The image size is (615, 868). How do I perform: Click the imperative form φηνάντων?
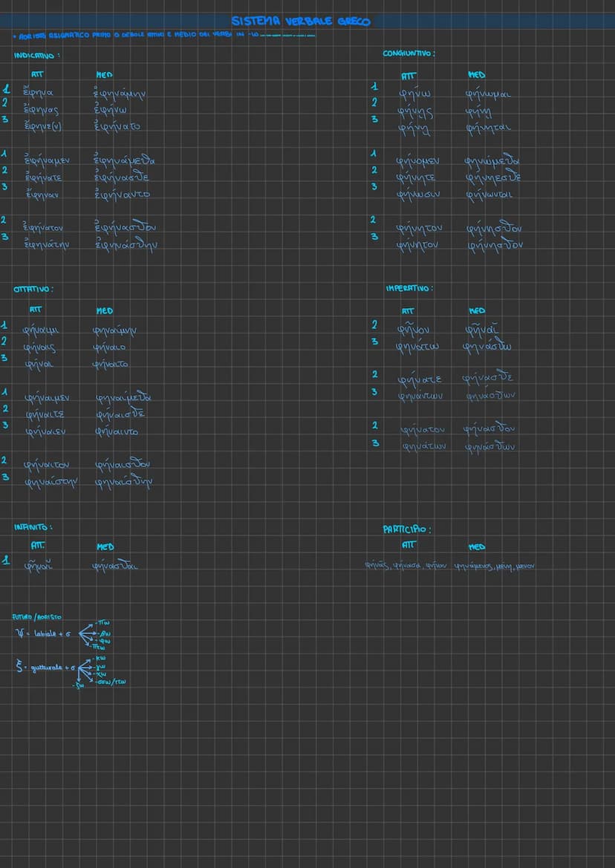point(420,397)
